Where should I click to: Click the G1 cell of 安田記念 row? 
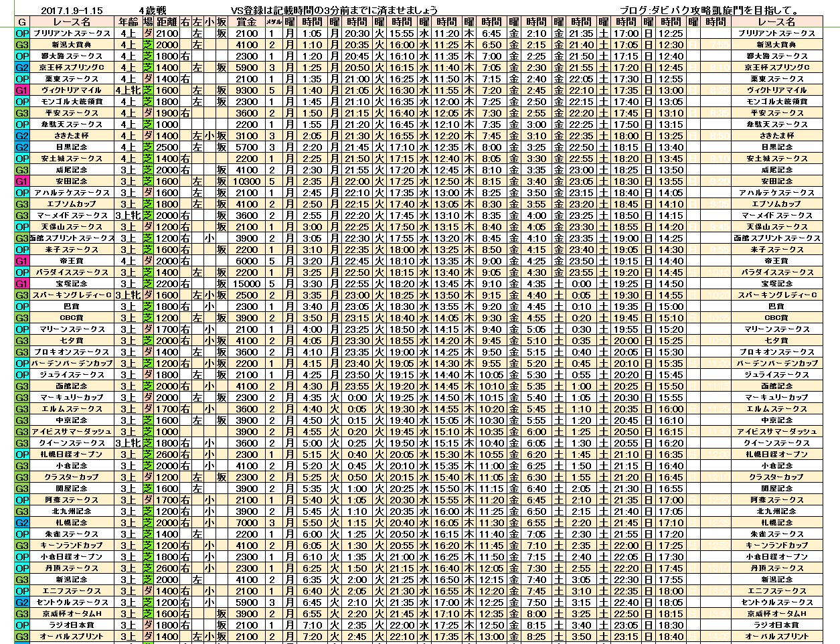click(22, 181)
